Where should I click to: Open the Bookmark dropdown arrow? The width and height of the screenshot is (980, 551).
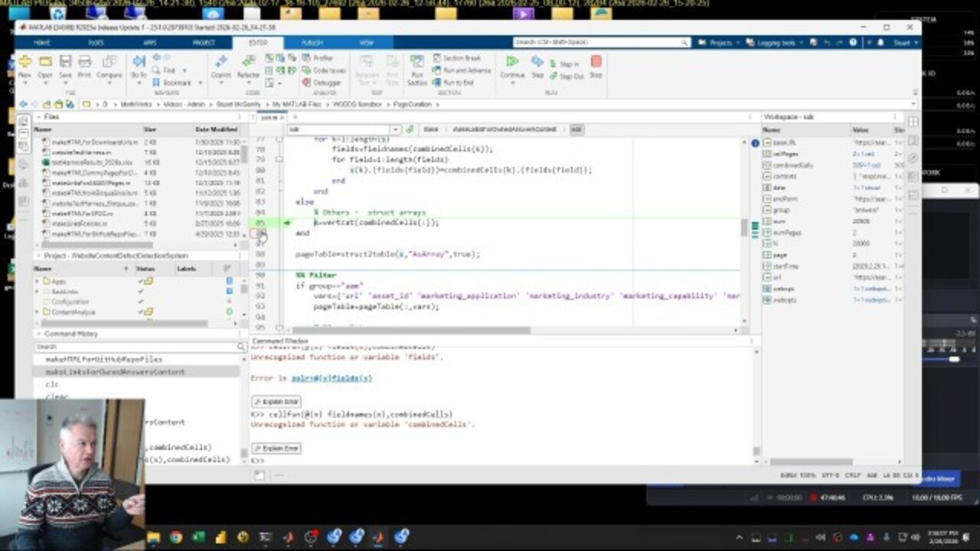point(200,83)
